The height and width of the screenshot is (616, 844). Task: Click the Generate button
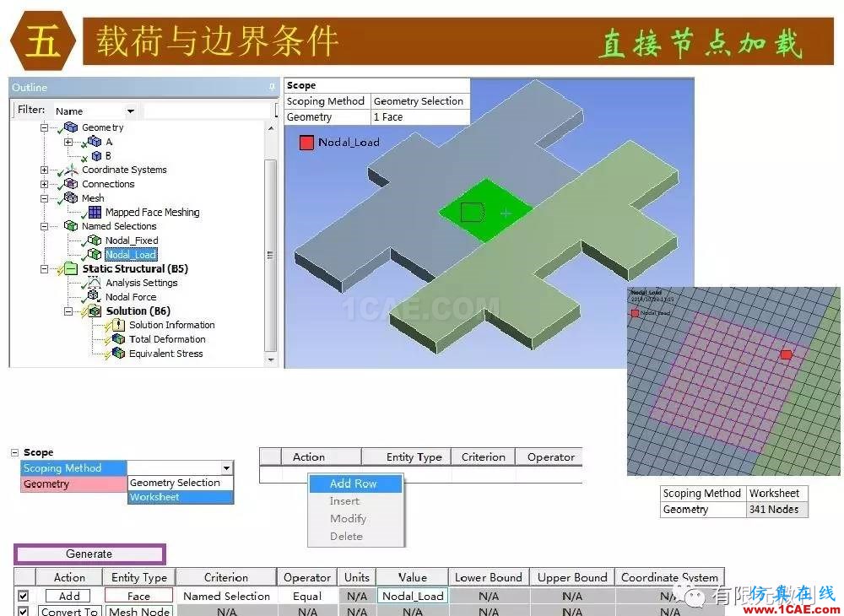click(89, 554)
